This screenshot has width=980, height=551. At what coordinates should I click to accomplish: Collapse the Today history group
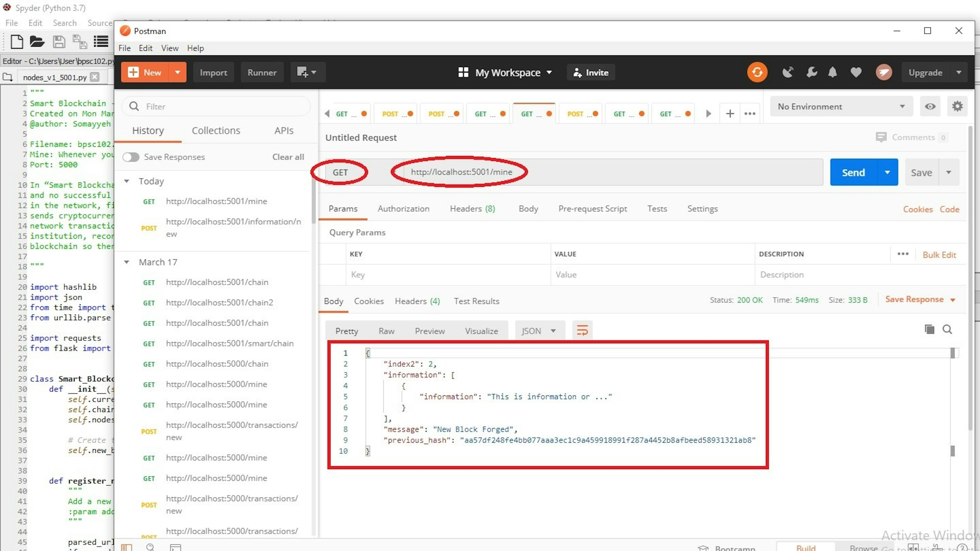point(126,181)
